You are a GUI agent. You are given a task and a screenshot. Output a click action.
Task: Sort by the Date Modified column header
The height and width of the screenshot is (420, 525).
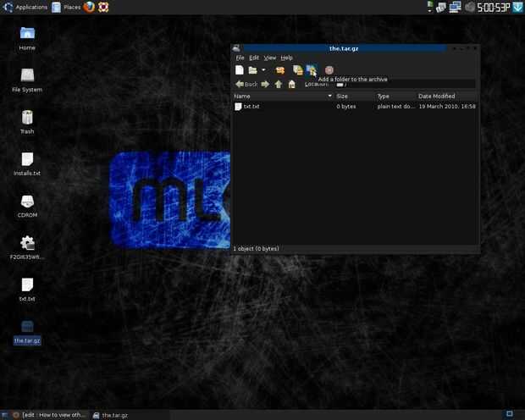446,97
